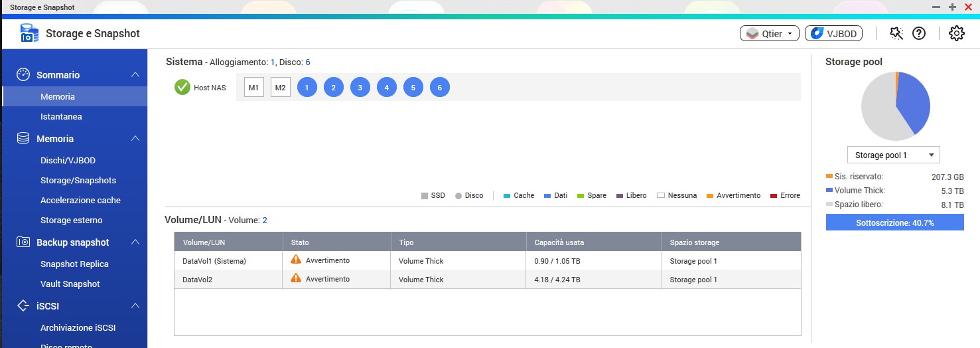Open Accelerazione cache sidebar item
Viewport: 980px width, 348px height.
[80, 200]
